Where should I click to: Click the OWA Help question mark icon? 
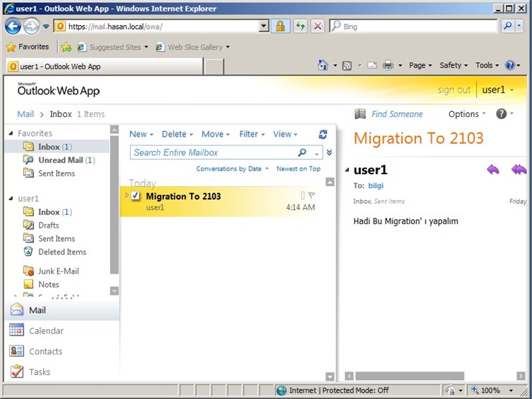[x=501, y=113]
